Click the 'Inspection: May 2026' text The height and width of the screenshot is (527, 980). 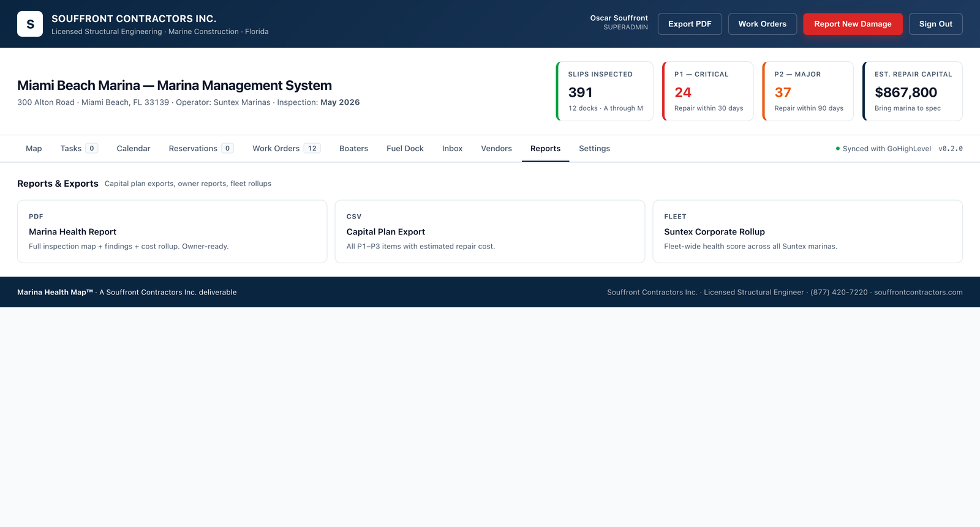click(318, 102)
